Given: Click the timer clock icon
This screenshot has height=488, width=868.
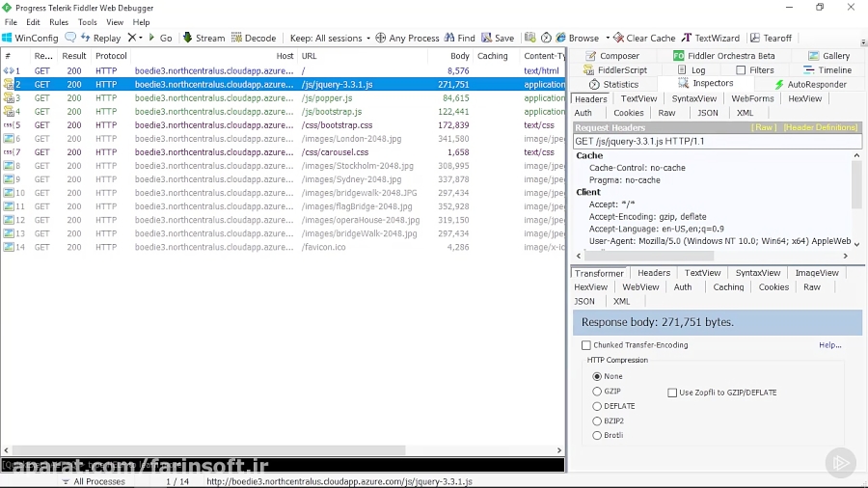Looking at the screenshot, I should tap(546, 38).
